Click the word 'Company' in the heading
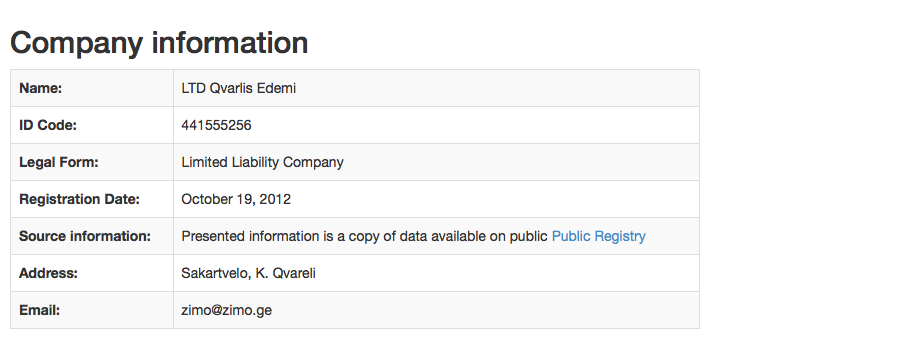899x363 pixels. click(76, 44)
